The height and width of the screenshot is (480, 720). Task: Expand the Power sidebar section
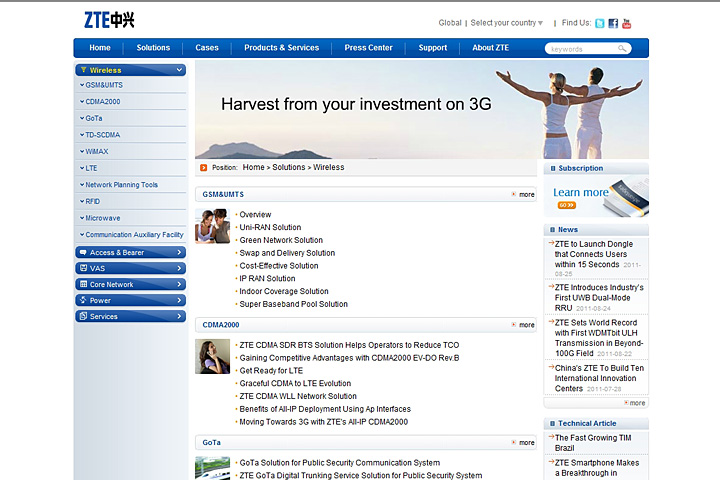click(130, 300)
